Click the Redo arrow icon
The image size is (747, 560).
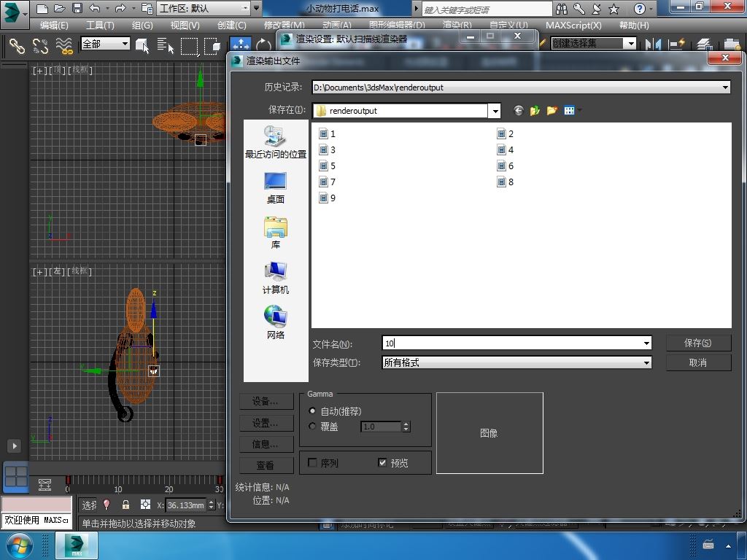(x=120, y=8)
